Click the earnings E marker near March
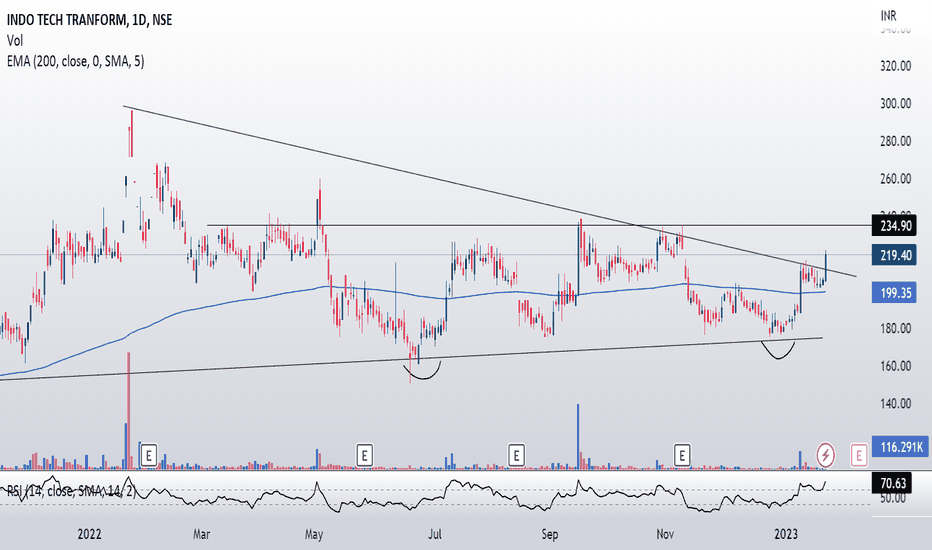 coord(149,456)
